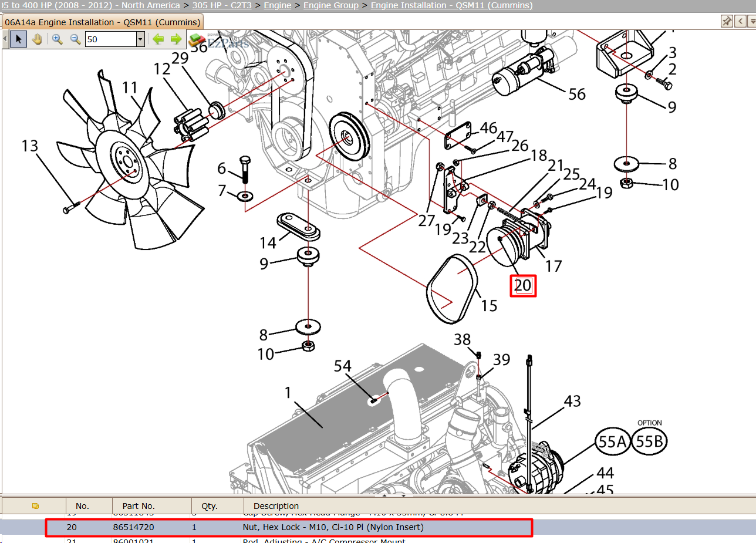Click callout 17 on the compressor
The width and height of the screenshot is (756, 543).
[553, 266]
